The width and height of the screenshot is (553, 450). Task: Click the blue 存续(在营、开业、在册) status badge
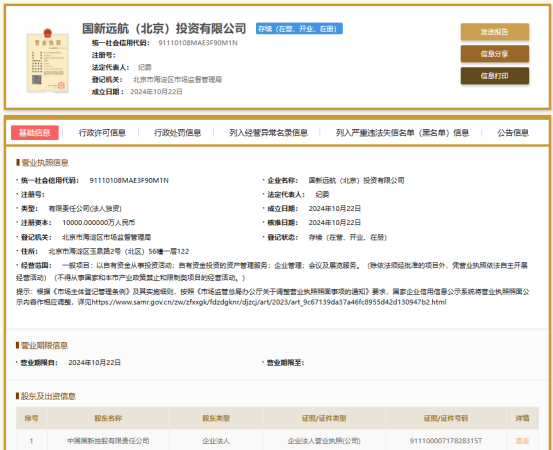tap(299, 29)
